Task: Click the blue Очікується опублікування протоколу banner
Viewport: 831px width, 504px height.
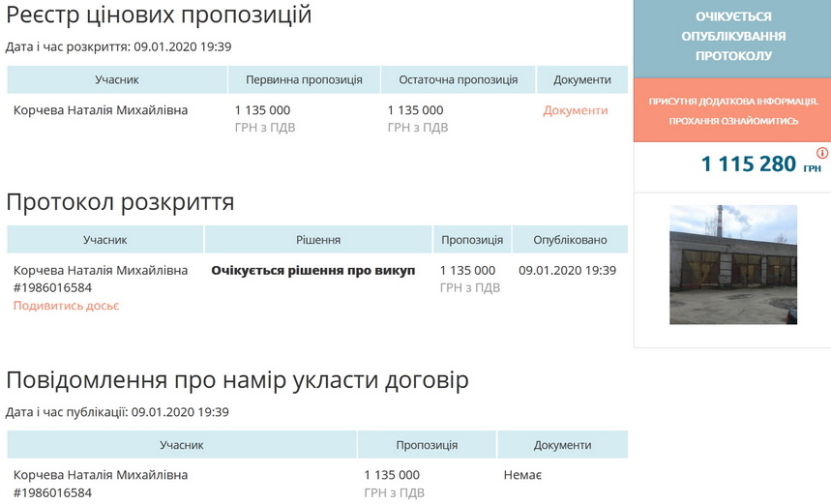Action: tap(732, 37)
